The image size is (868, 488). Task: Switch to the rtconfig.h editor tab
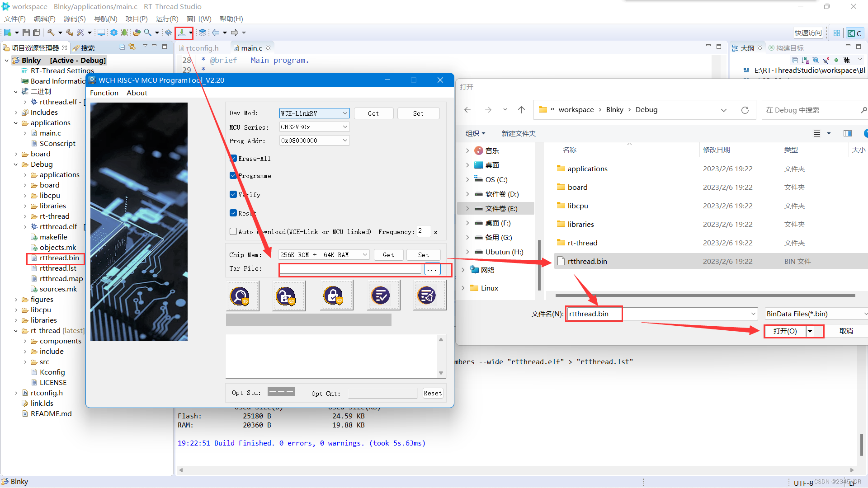coord(202,48)
